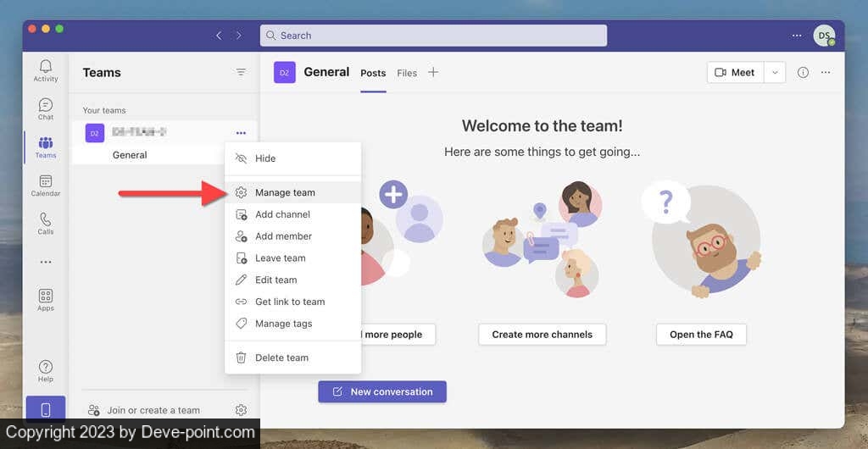The image size is (868, 449).
Task: Open the Calendar in sidebar
Action: pyautogui.click(x=46, y=185)
